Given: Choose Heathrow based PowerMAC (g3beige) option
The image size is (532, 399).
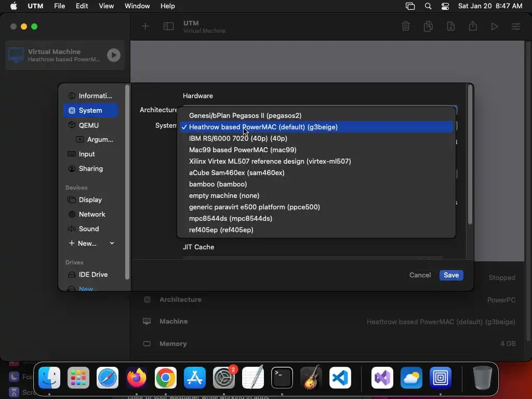Looking at the screenshot, I should tap(316, 127).
